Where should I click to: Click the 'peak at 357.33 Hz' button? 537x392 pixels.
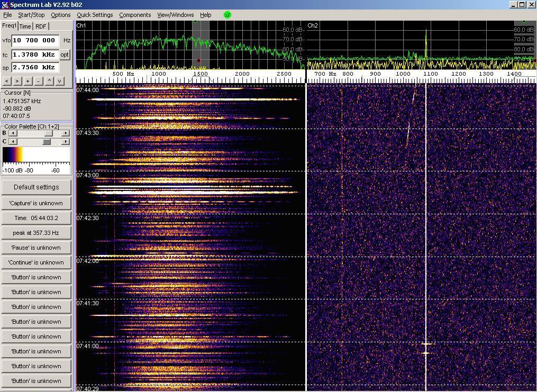[x=36, y=233]
